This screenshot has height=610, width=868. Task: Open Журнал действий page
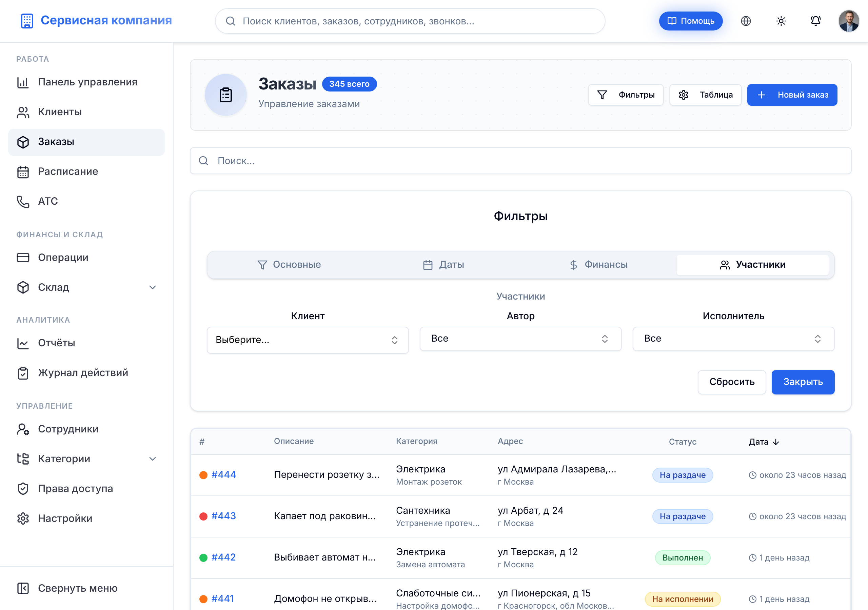(86, 373)
